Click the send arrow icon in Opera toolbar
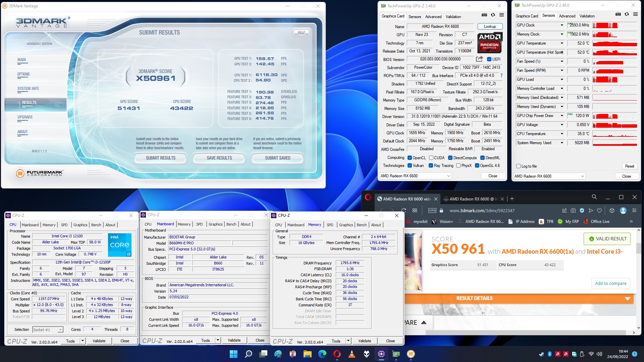Screen dimensions: 644x362 pos(591,210)
